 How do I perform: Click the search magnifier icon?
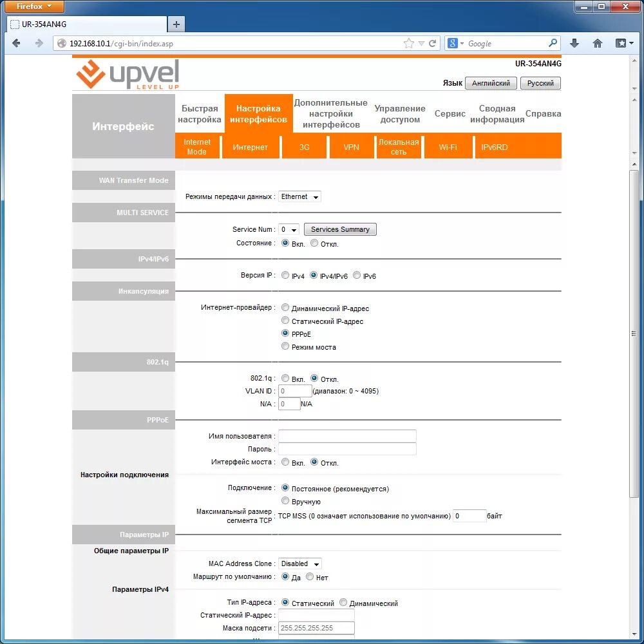[x=553, y=43]
